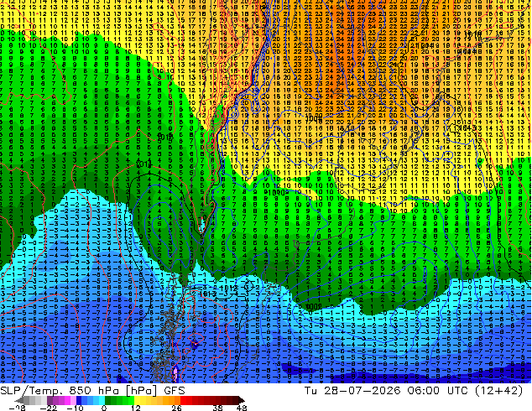Click the "1015" isobar label on the map
This screenshot has height=411, width=532.
165,137
